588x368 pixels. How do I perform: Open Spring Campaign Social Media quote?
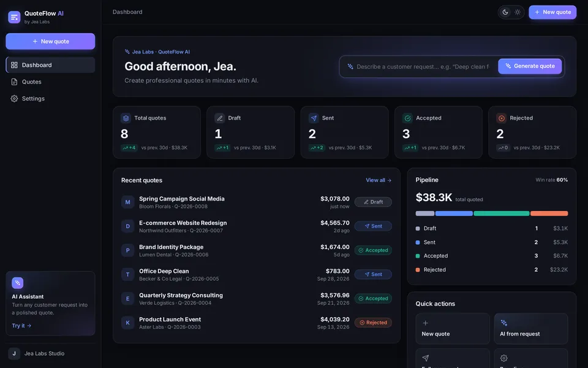tap(257, 202)
